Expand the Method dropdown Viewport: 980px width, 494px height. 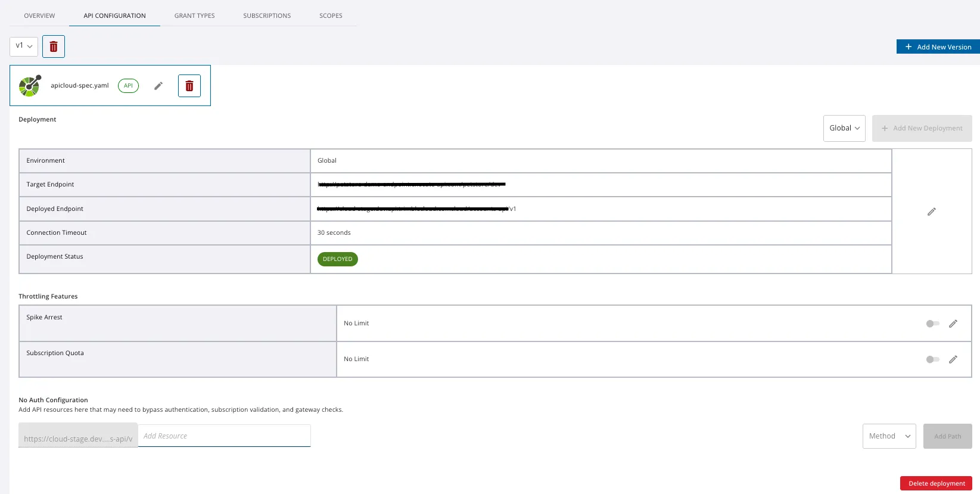click(889, 436)
